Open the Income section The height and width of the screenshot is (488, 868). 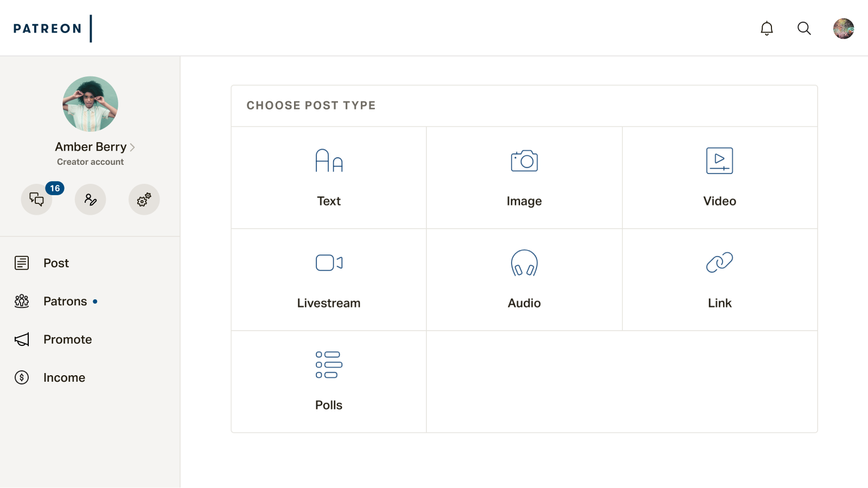pyautogui.click(x=64, y=378)
